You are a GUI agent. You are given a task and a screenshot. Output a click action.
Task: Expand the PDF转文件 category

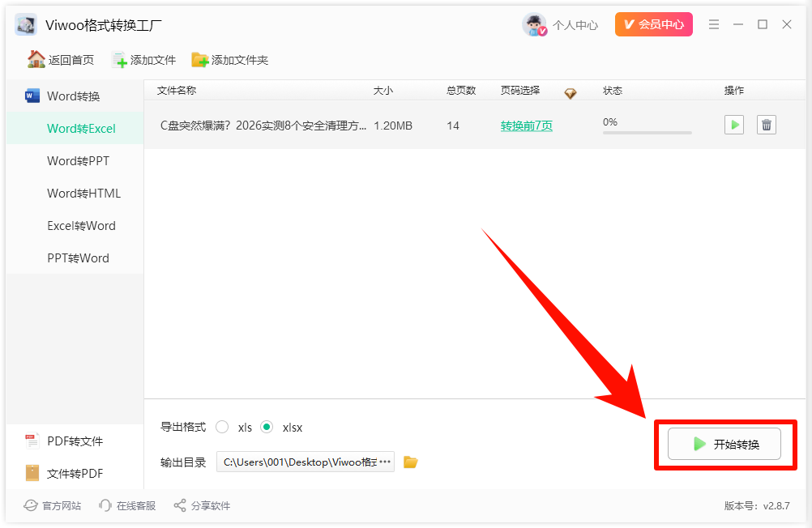[75, 441]
